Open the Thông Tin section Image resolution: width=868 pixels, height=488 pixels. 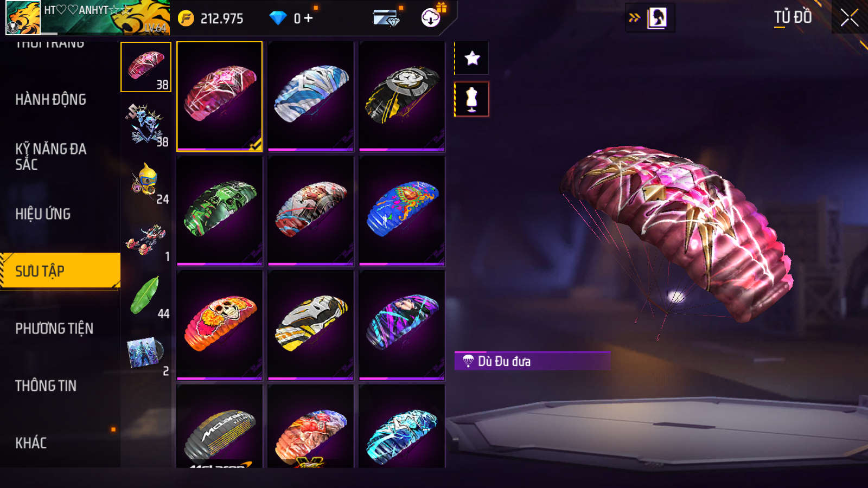(x=46, y=386)
